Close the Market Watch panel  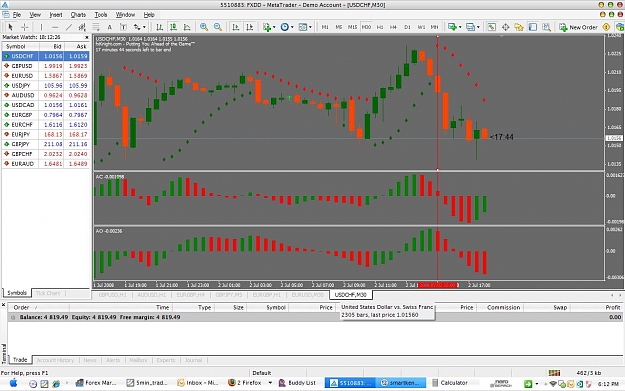[86, 37]
